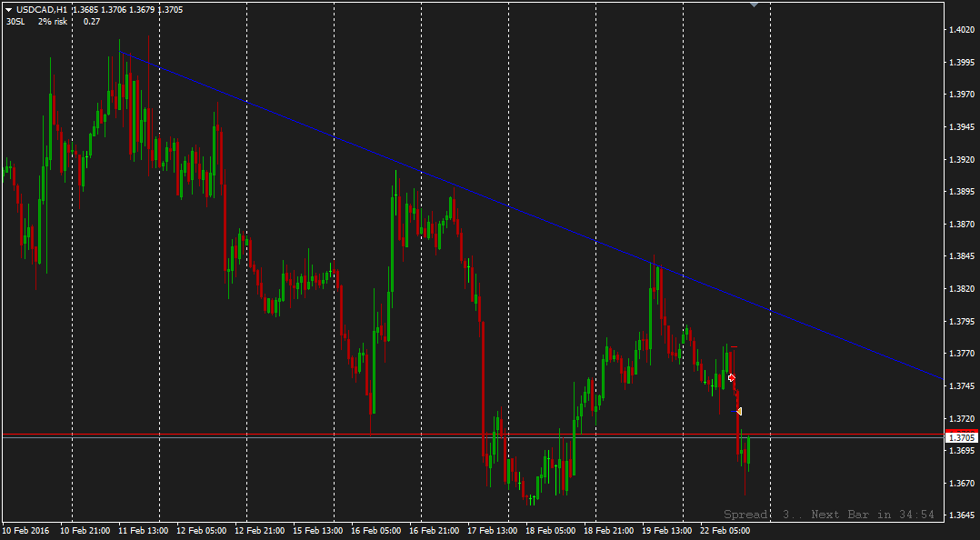Click the 16 Feb 21:00 time label
Screen dimensions: 980x540
click(435, 531)
